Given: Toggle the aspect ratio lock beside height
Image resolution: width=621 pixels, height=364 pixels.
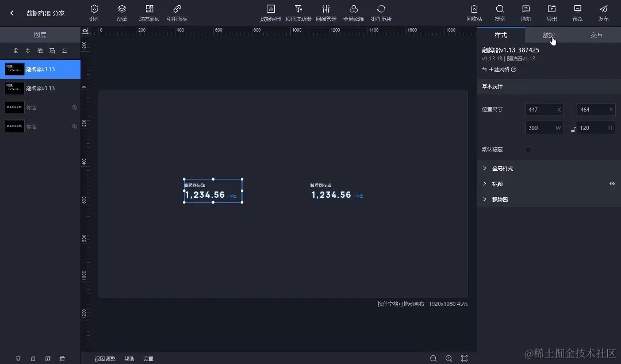Looking at the screenshot, I should click(x=573, y=129).
